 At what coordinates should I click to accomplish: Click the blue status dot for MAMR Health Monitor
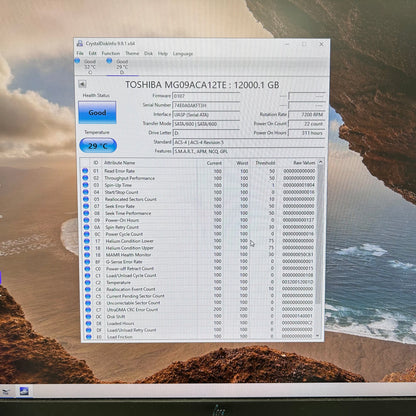[87, 255]
